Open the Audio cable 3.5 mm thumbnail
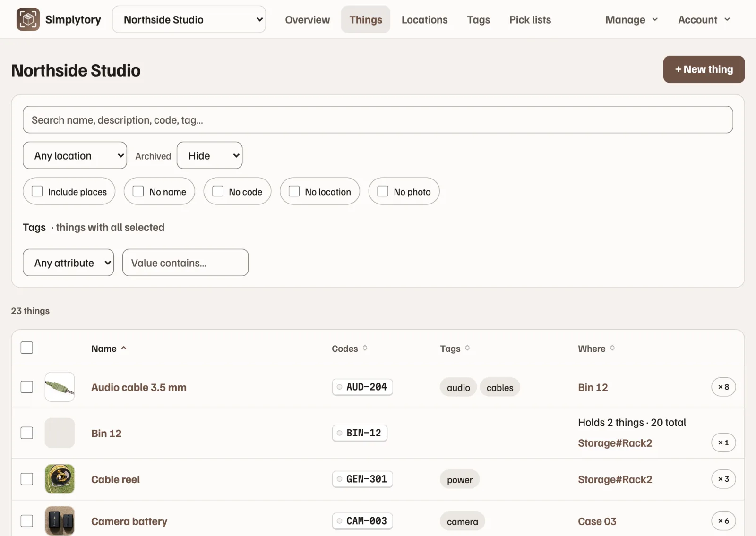The height and width of the screenshot is (536, 756). (x=60, y=387)
